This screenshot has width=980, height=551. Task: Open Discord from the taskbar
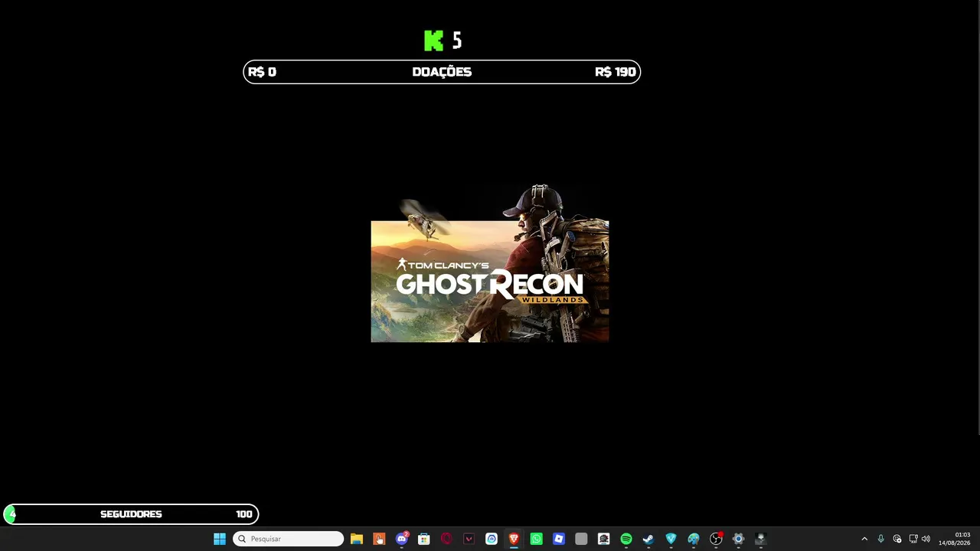tap(402, 539)
